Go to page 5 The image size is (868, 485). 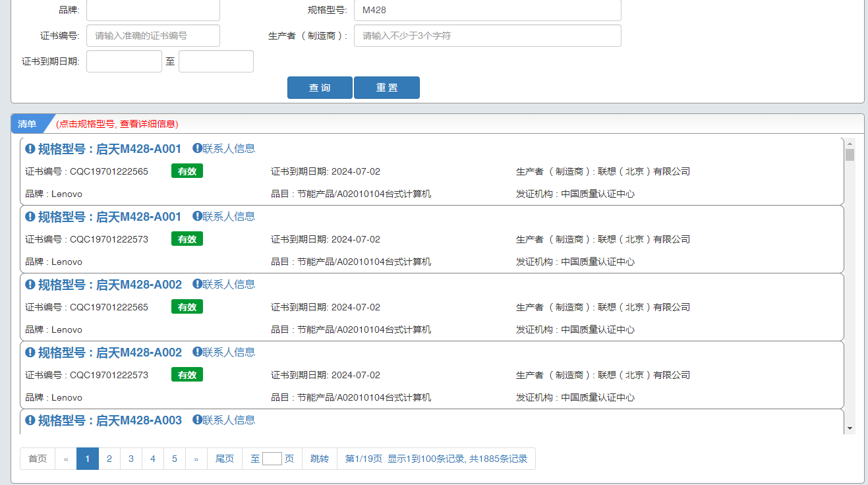pyautogui.click(x=175, y=459)
